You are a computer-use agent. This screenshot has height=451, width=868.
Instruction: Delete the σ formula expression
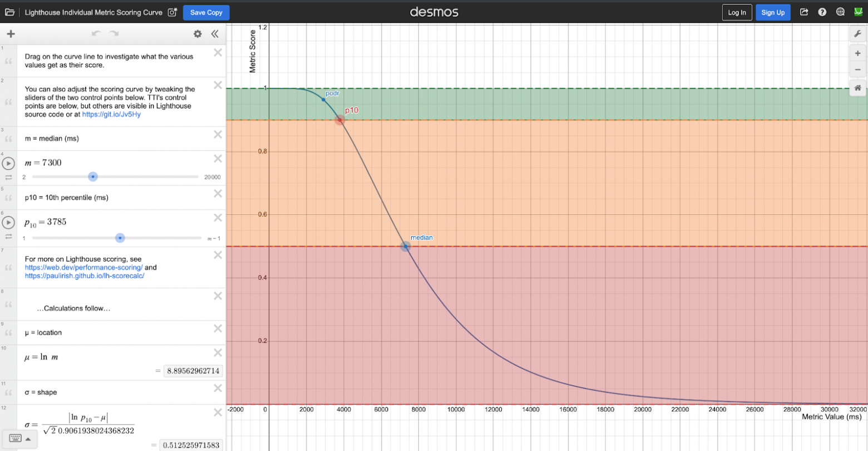click(x=218, y=413)
